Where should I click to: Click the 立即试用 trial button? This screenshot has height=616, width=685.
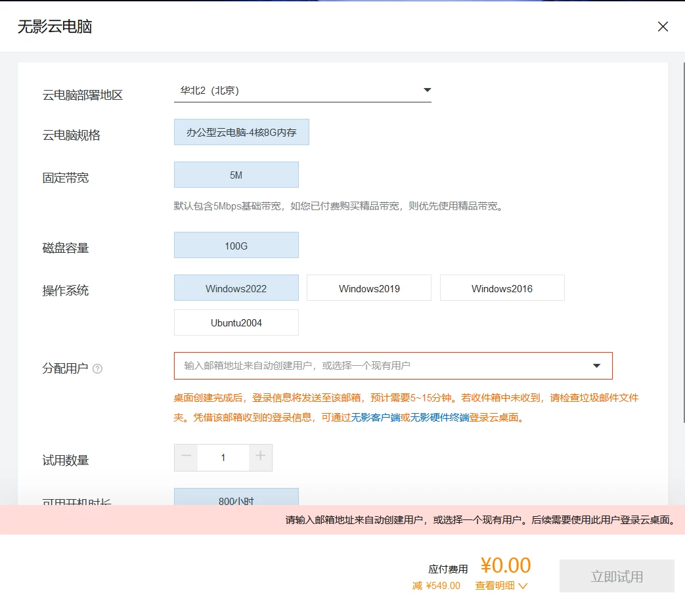pyautogui.click(x=616, y=575)
